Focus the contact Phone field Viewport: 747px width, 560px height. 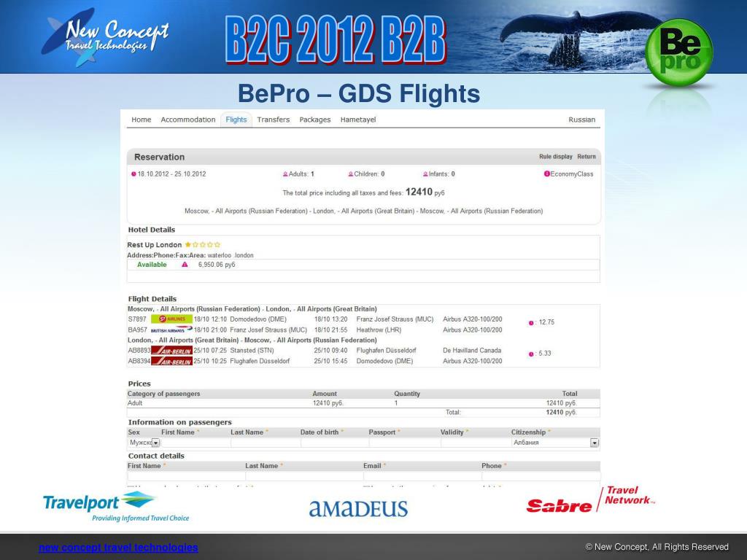(541, 475)
